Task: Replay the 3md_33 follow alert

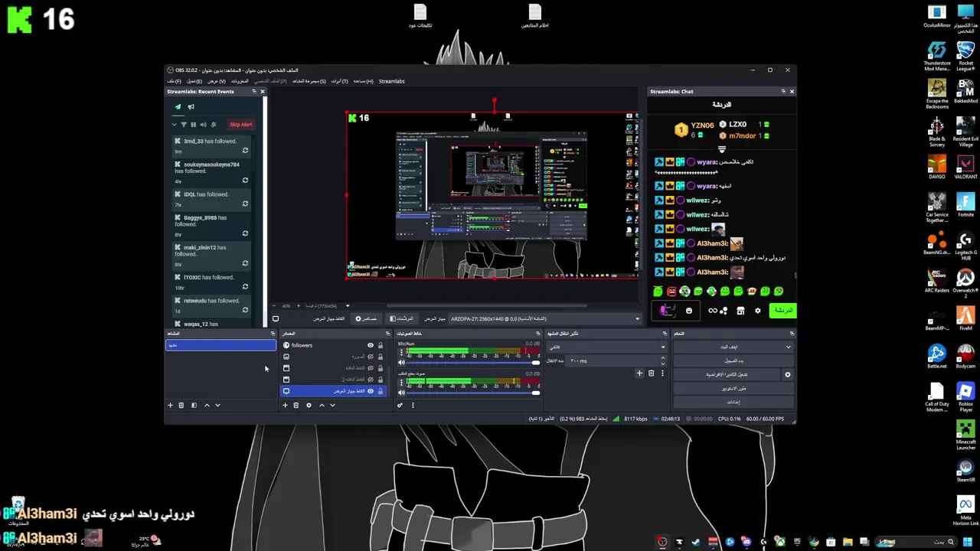Action: (x=245, y=151)
